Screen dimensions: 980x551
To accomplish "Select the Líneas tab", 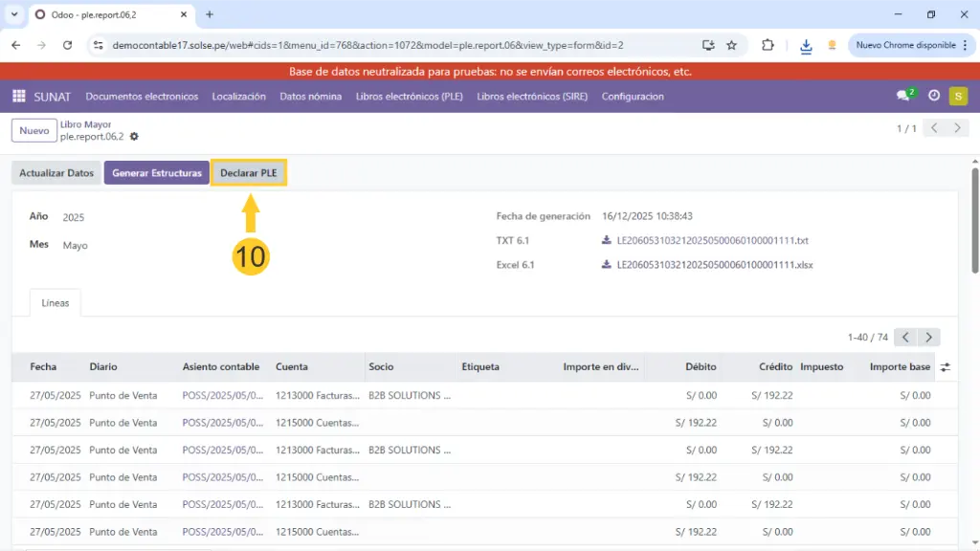I will (x=56, y=302).
